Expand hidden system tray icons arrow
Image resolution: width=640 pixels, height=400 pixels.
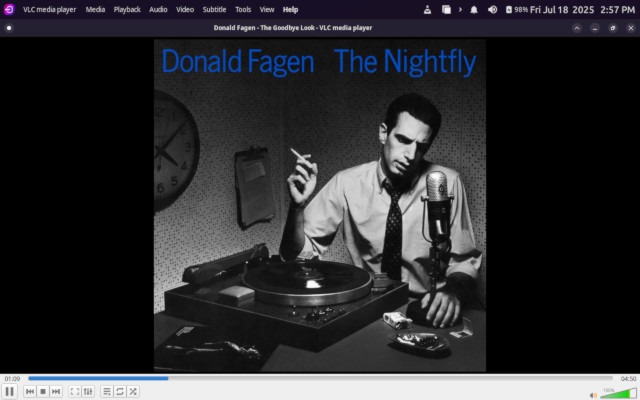click(460, 9)
